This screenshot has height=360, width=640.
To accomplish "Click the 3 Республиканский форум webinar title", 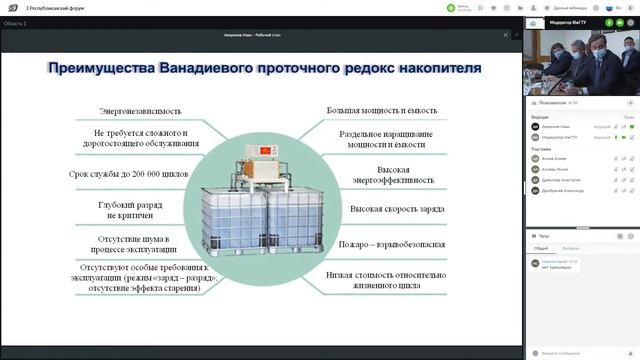I will pos(55,8).
